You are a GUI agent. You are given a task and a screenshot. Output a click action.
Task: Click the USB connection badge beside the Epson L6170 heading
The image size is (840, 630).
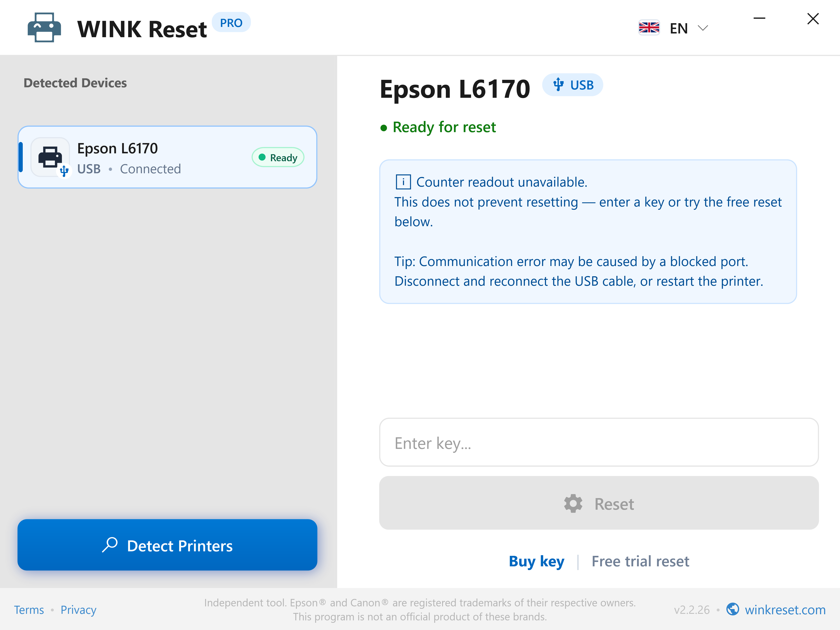click(x=573, y=85)
